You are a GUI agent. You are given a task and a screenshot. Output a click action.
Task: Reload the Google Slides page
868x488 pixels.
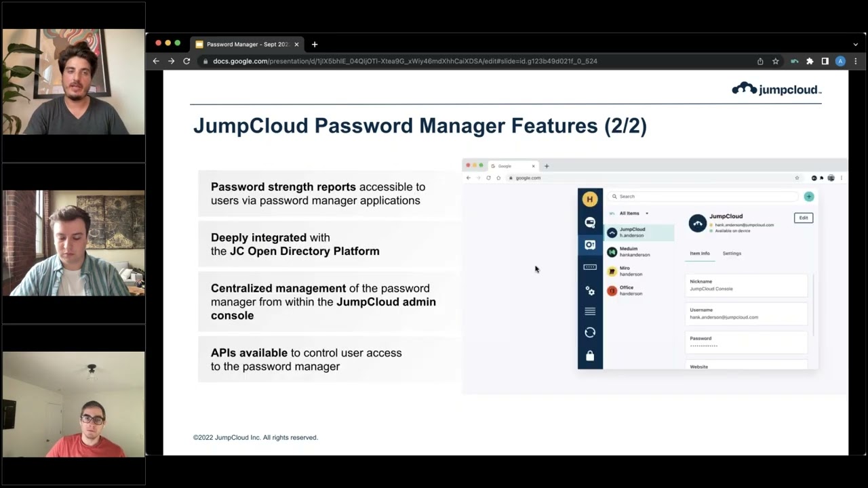(x=186, y=61)
